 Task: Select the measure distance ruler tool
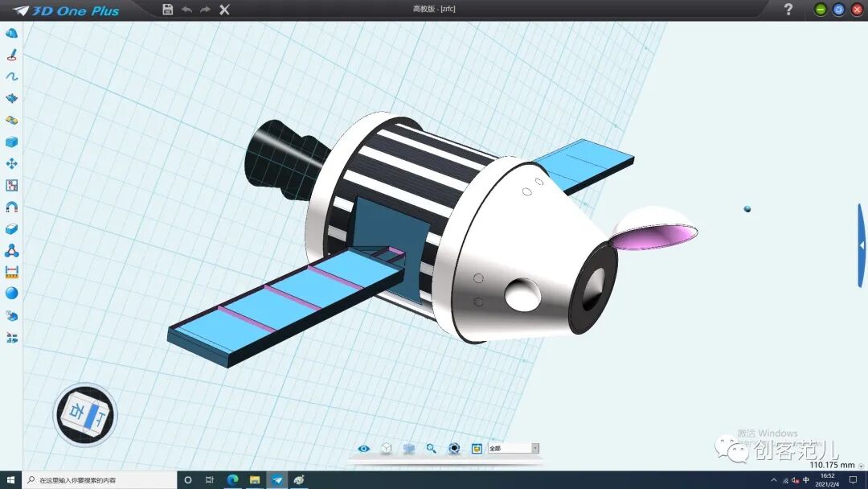click(11, 272)
